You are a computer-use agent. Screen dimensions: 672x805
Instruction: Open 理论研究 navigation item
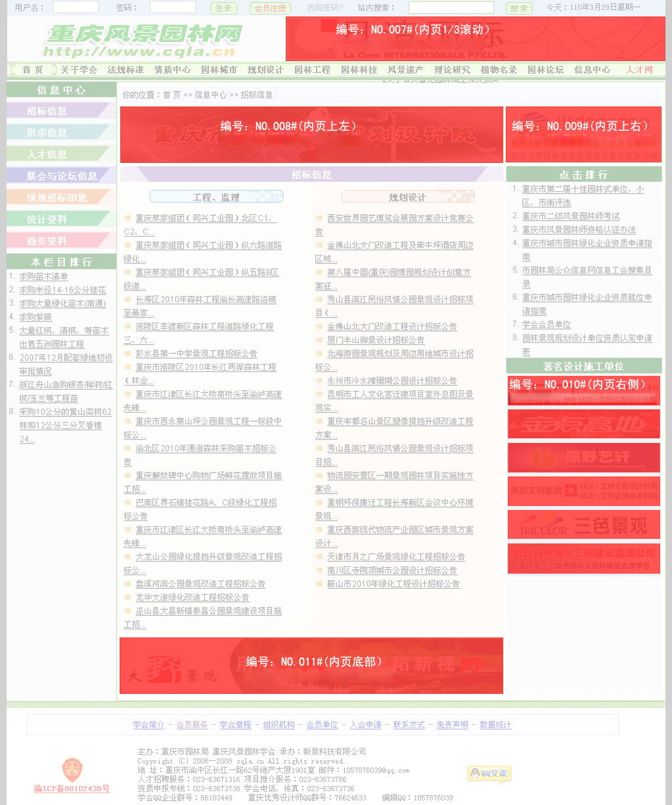point(452,70)
